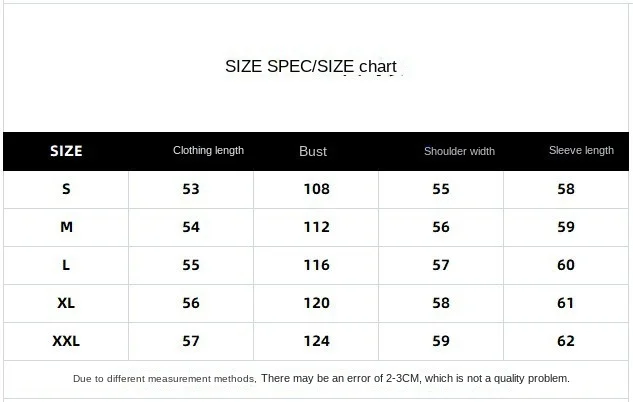Select bust value 120 for size XL
633x402 pixels.
coord(316,303)
